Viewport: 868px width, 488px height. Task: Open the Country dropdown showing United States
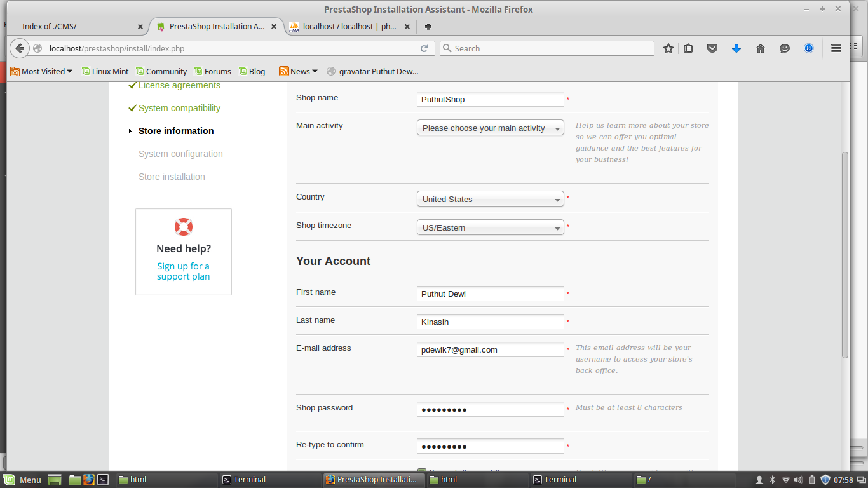[x=490, y=199]
